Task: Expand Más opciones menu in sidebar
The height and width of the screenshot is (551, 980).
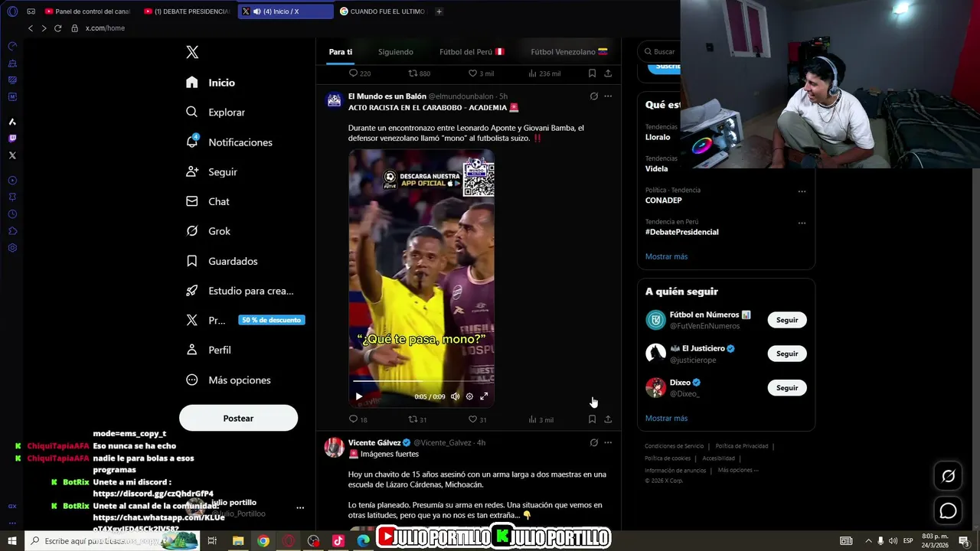Action: (228, 380)
